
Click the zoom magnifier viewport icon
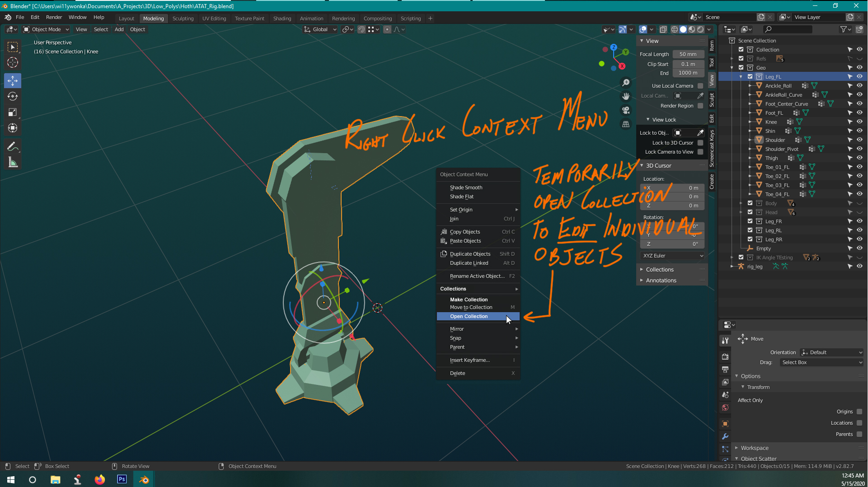(626, 83)
